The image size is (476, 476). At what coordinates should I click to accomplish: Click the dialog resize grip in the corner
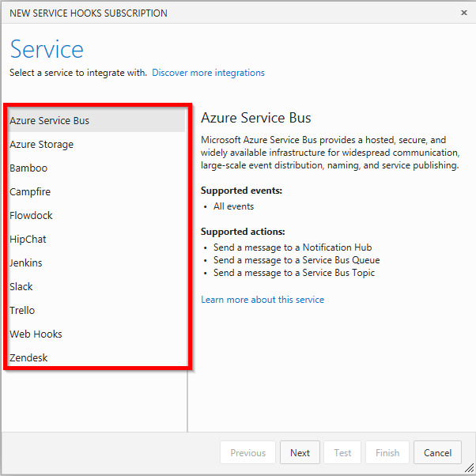click(470, 467)
